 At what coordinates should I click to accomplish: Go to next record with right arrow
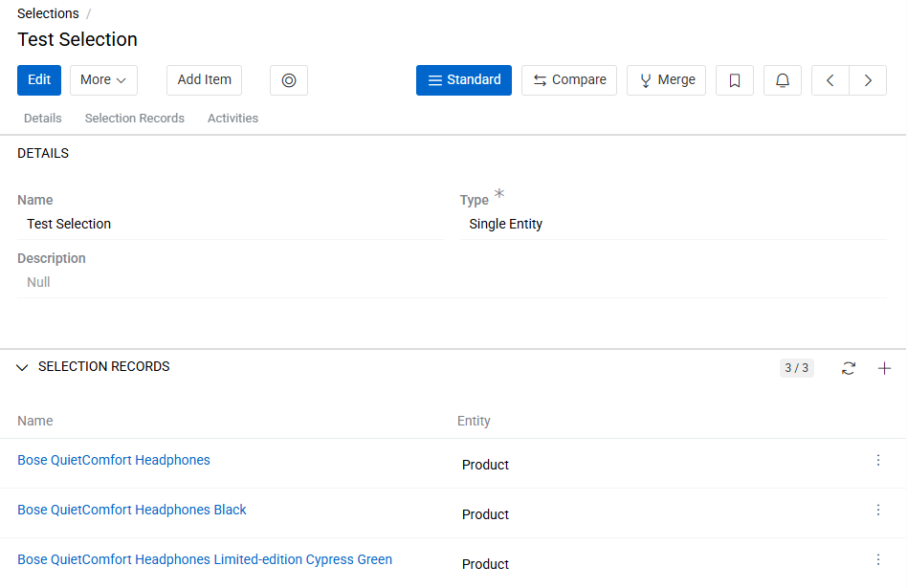pos(868,80)
